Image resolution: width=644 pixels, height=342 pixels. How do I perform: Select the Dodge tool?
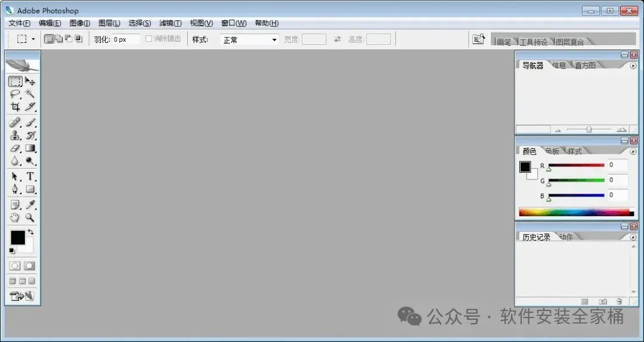click(x=30, y=160)
